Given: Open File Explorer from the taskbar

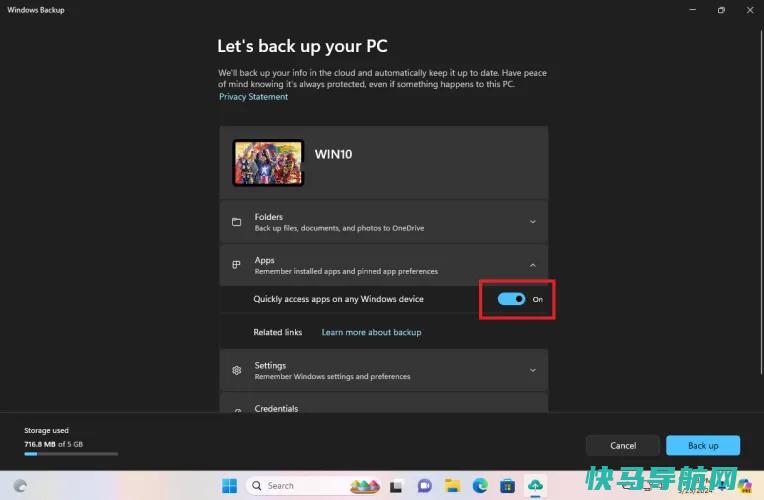Looking at the screenshot, I should (x=452, y=485).
